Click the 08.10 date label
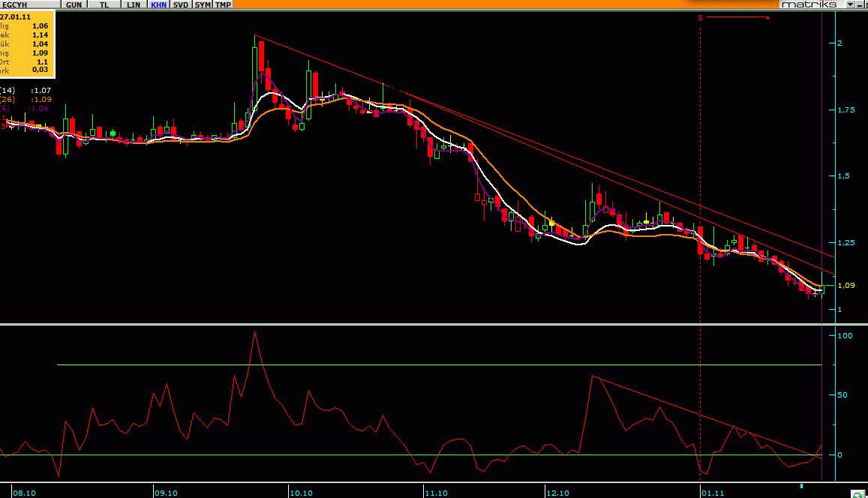 (x=24, y=493)
